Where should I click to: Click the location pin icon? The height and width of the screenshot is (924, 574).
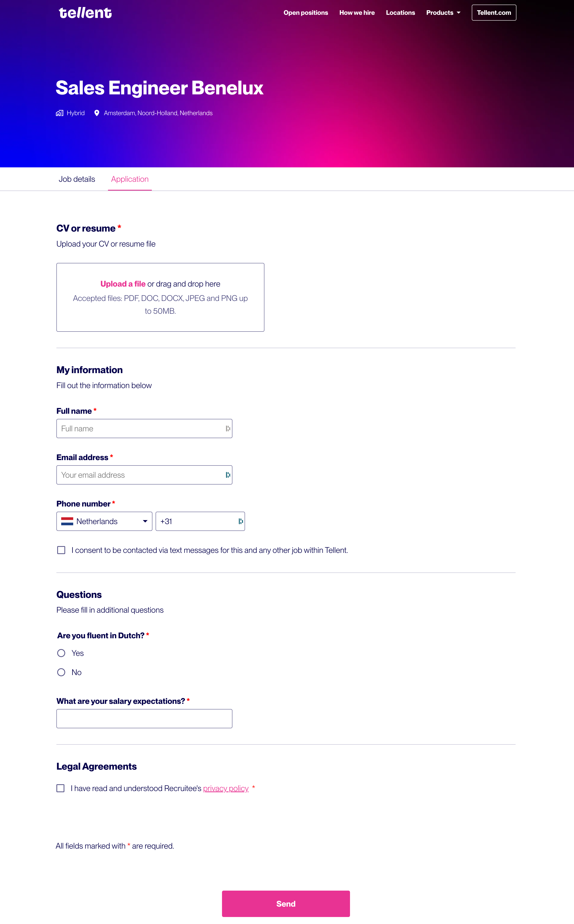(97, 113)
